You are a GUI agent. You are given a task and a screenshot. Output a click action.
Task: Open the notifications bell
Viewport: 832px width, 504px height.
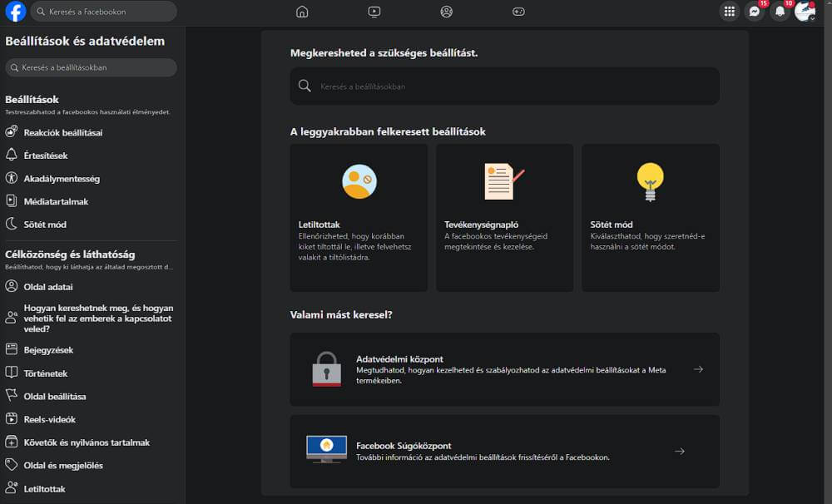[x=780, y=11]
